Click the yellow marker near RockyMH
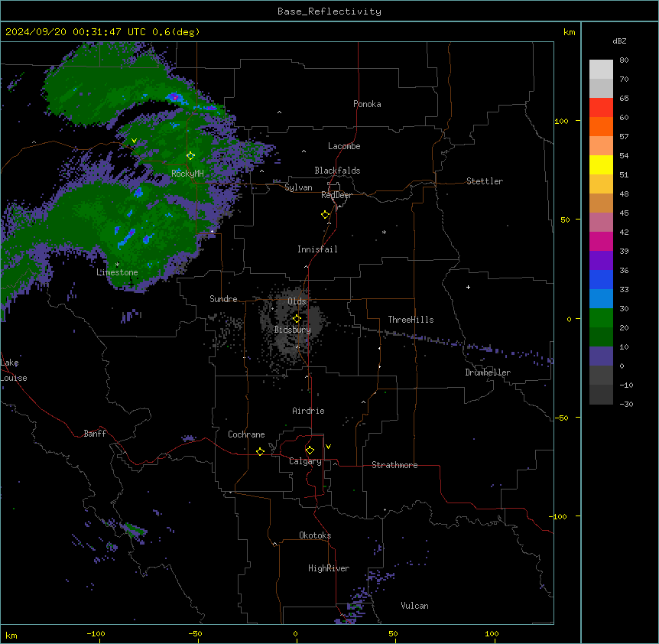 [190, 155]
